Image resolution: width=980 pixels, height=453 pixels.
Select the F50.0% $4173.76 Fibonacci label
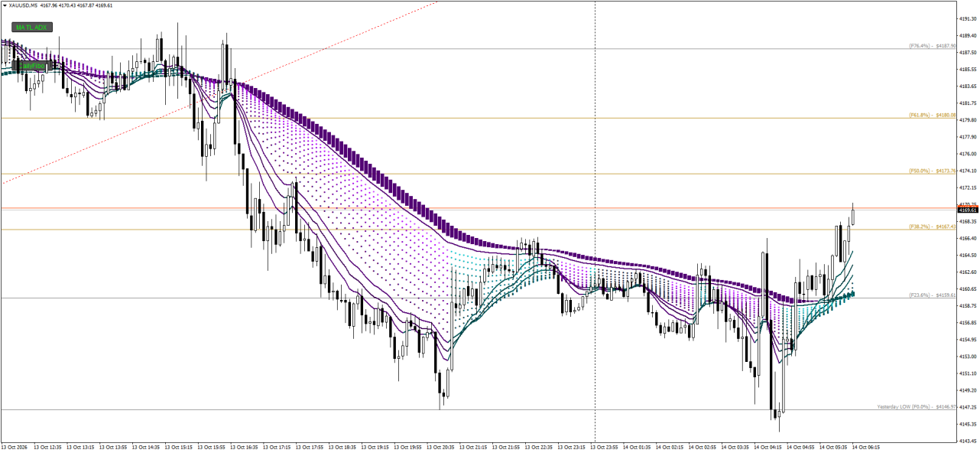click(x=933, y=171)
